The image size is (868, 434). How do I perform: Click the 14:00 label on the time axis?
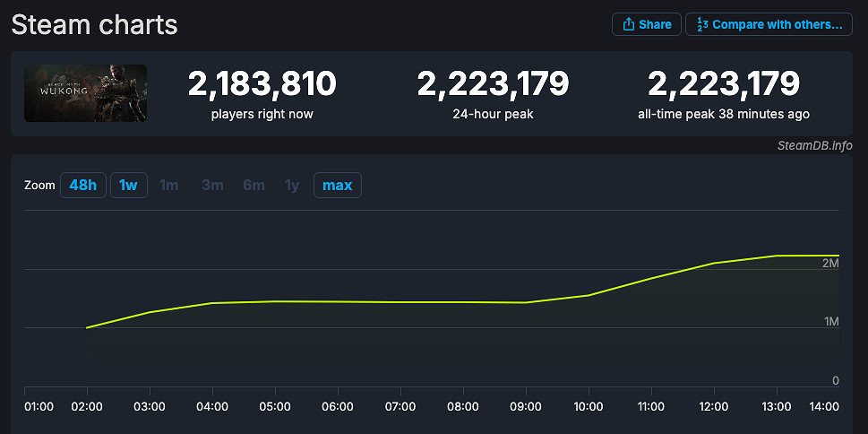824,406
